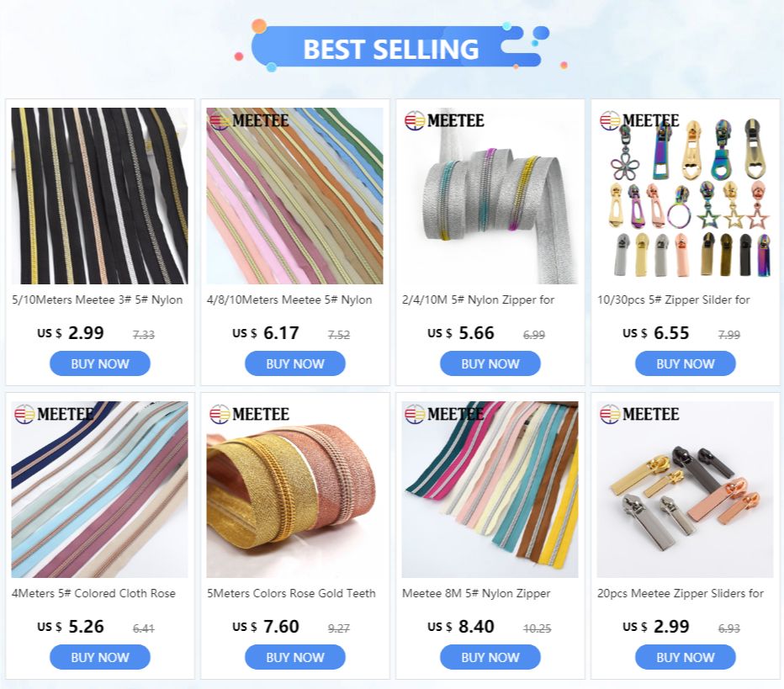Open the metal zipper pulls product image
Image resolution: width=784 pixels, height=689 pixels.
(x=685, y=490)
